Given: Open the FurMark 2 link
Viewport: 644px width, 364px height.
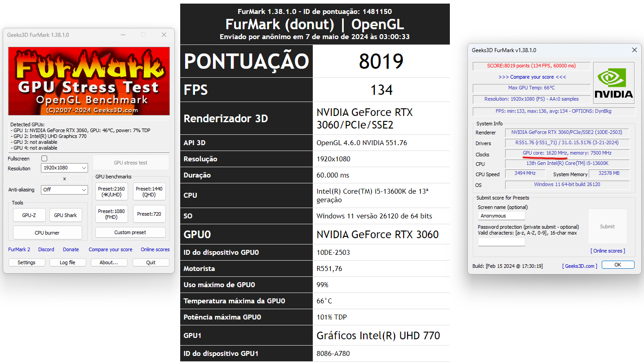Looking at the screenshot, I should pyautogui.click(x=19, y=249).
